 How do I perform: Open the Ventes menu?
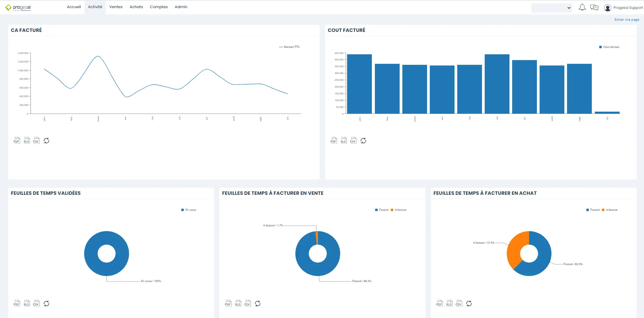[x=116, y=7]
